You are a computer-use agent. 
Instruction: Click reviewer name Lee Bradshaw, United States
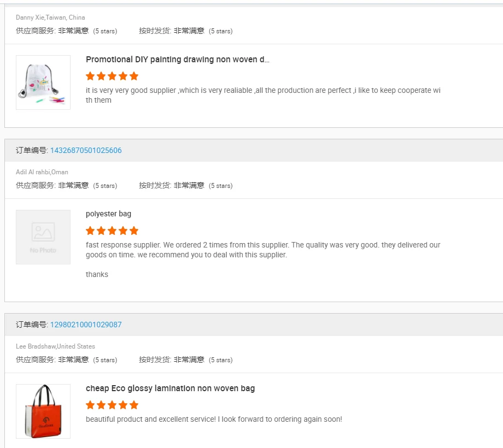pyautogui.click(x=56, y=346)
